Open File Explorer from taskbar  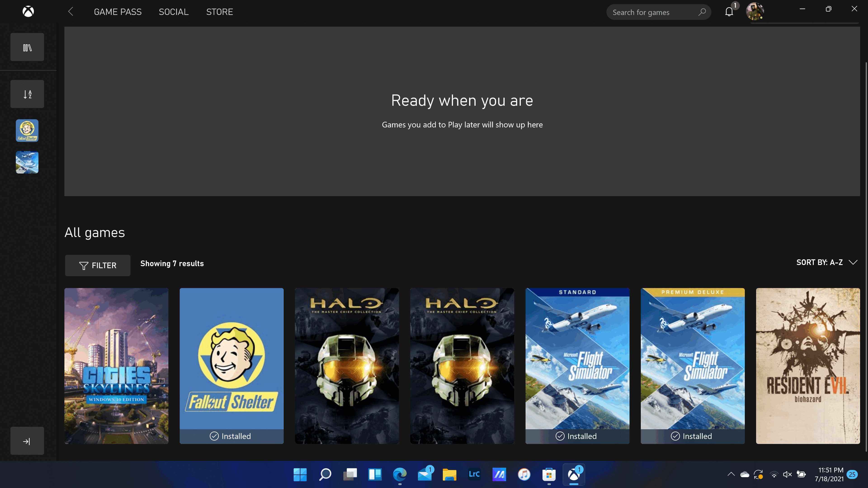click(450, 474)
